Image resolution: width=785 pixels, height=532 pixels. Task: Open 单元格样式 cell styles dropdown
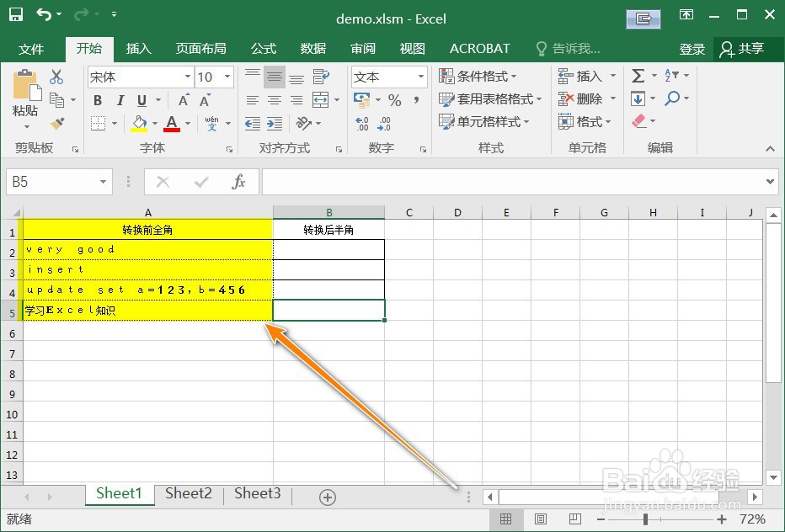pos(483,121)
